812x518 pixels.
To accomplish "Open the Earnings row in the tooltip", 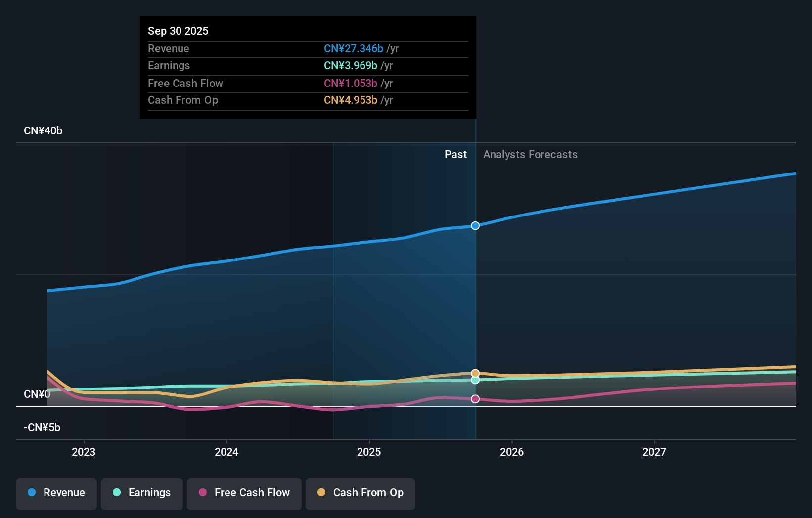I will point(169,65).
